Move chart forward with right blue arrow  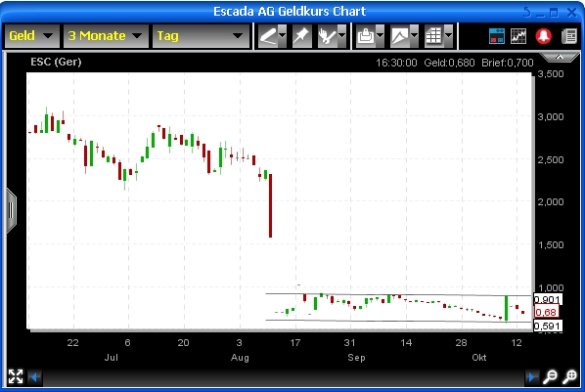pyautogui.click(x=531, y=377)
